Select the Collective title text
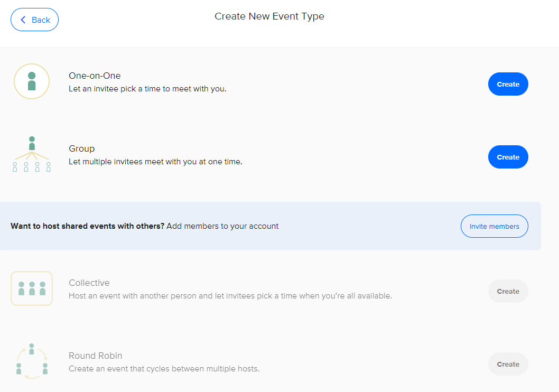Screen dimensions: 559x392 coord(89,283)
